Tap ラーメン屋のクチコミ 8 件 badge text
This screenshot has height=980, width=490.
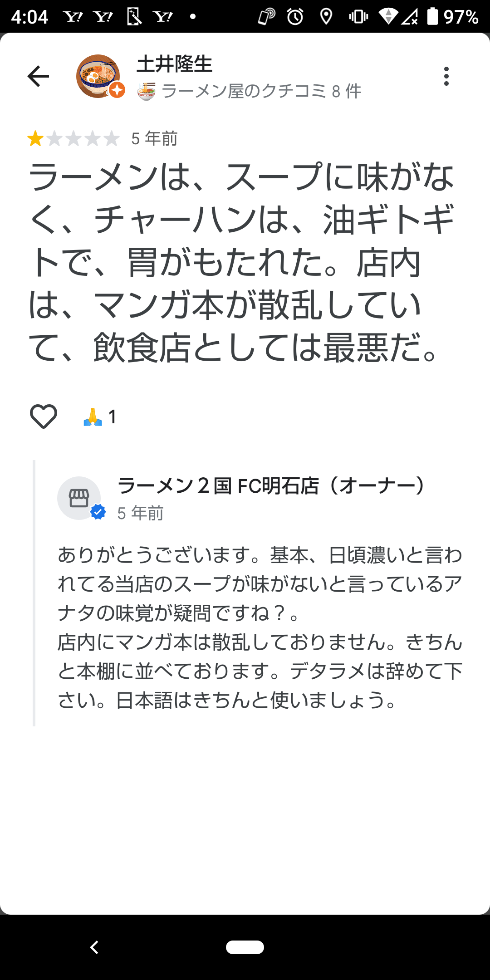(x=261, y=91)
